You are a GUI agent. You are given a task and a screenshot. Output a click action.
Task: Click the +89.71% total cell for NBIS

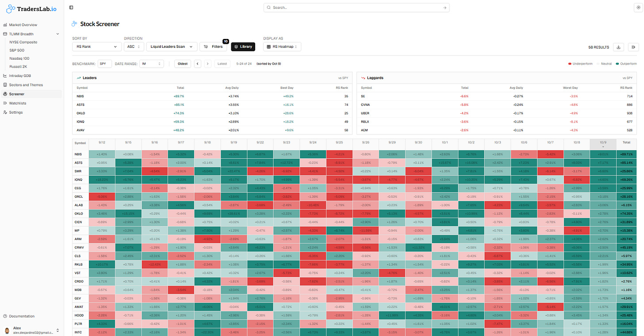point(626,154)
